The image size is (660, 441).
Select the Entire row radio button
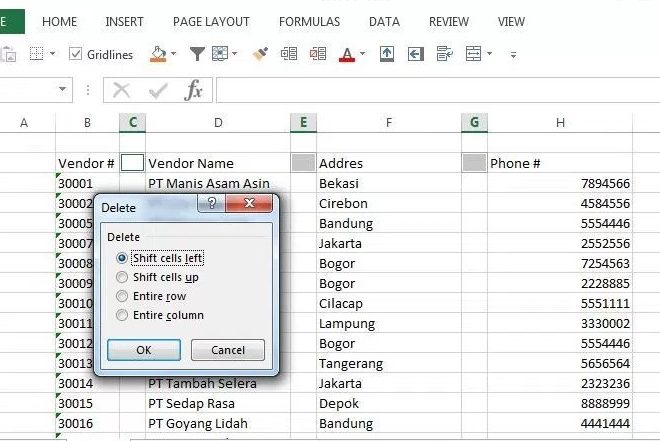click(x=122, y=296)
